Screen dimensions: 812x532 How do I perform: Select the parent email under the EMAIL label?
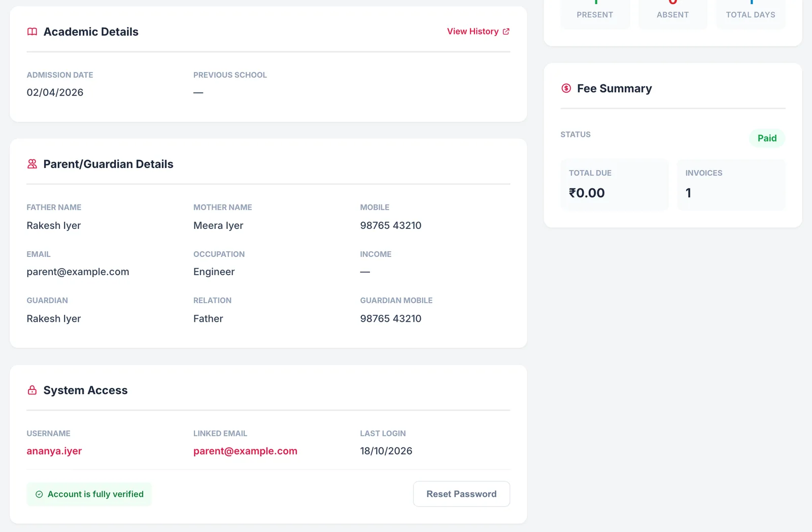coord(78,272)
